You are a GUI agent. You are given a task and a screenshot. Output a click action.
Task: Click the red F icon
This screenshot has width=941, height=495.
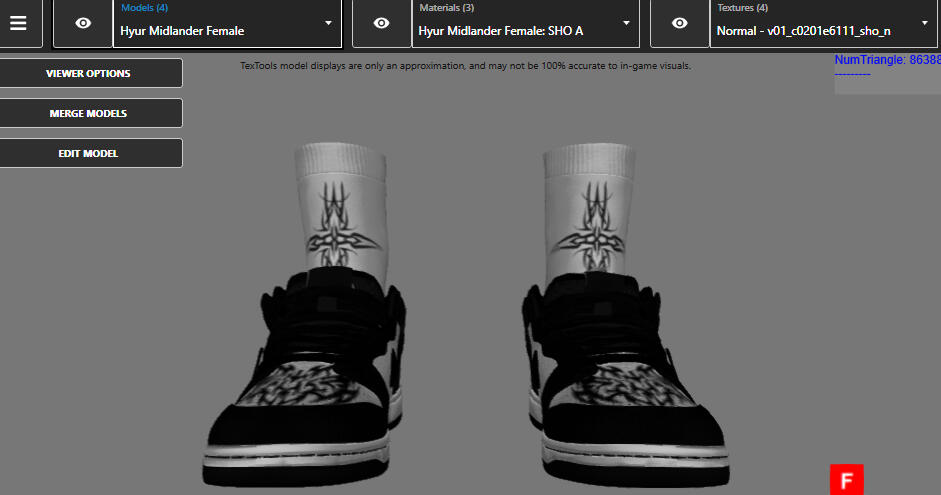[x=847, y=479]
